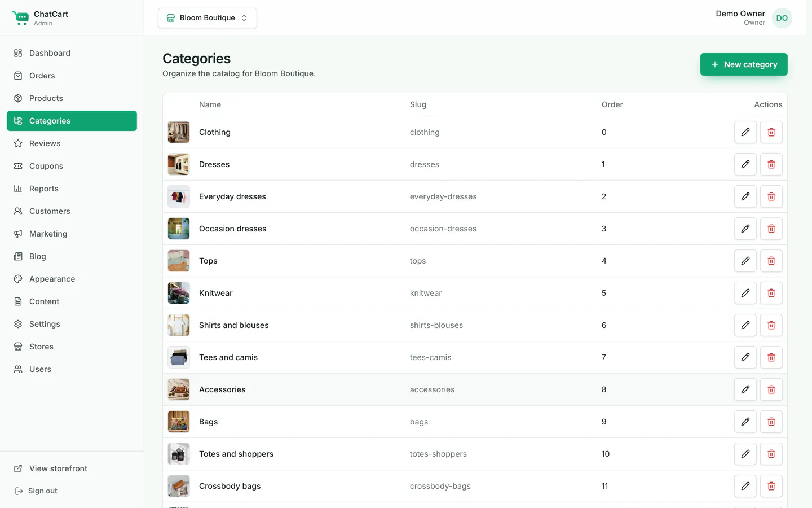
Task: Edit the Occasion dresses category
Action: 745,229
